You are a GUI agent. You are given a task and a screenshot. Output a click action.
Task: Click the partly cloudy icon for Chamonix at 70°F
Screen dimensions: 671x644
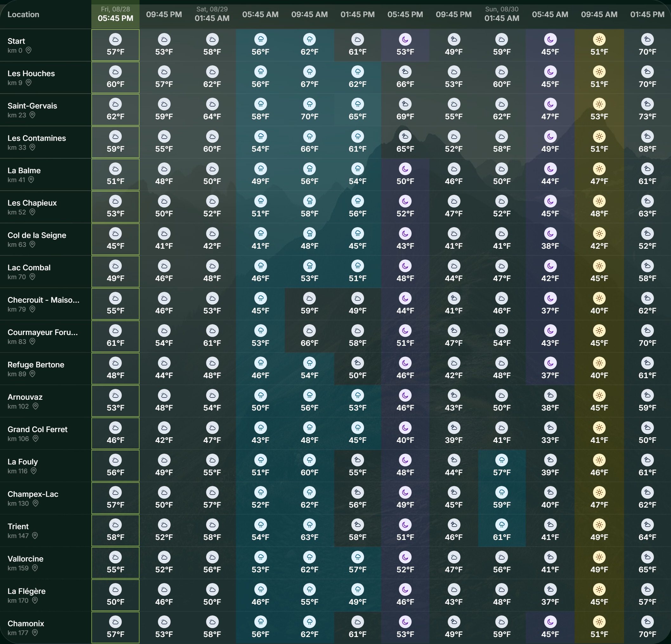[x=647, y=622]
